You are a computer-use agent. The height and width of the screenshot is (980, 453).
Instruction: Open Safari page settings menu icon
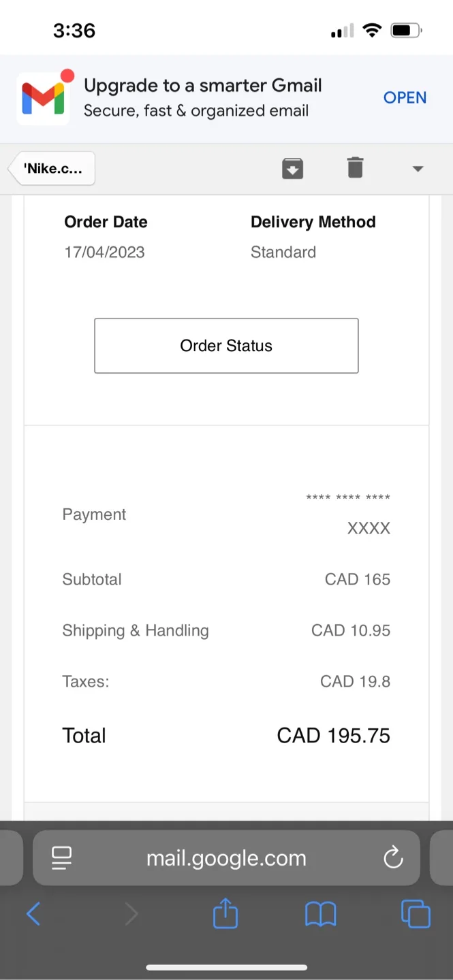tap(62, 858)
